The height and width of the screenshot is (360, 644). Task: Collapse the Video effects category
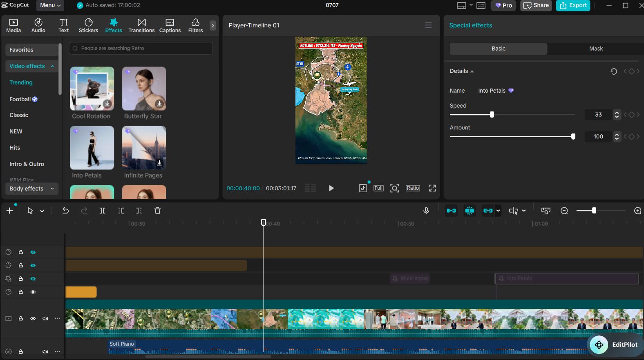pos(32,66)
